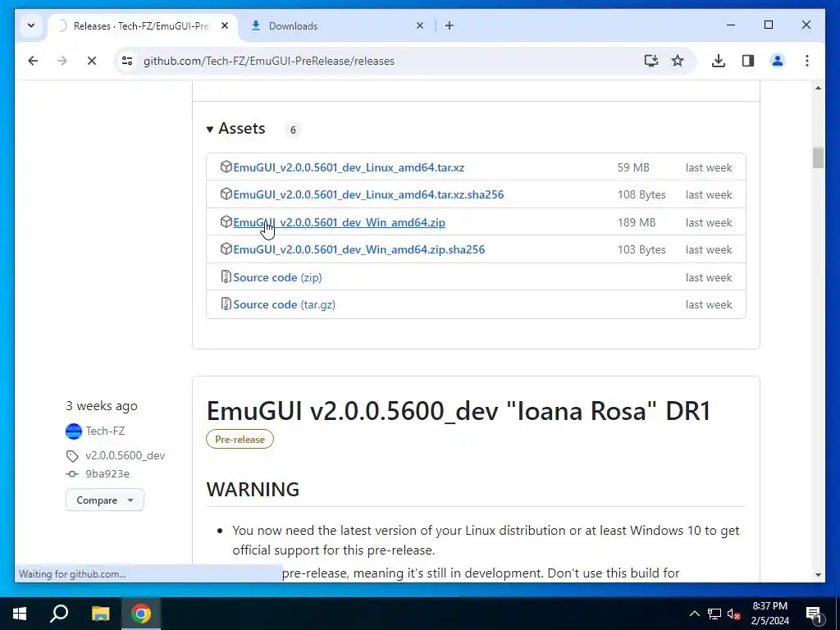
Task: Click file-zip icon beside Source code (zip)
Action: tap(226, 277)
